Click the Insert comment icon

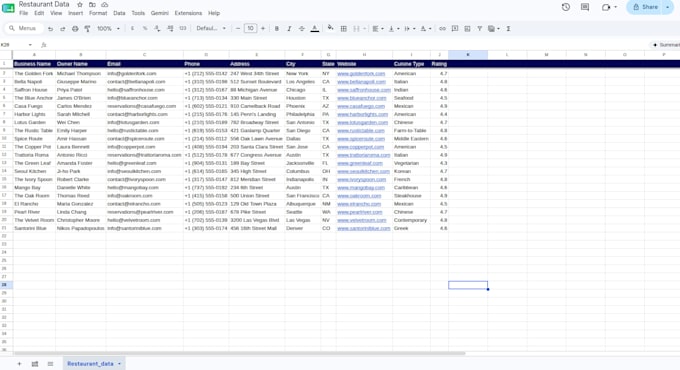tap(455, 29)
